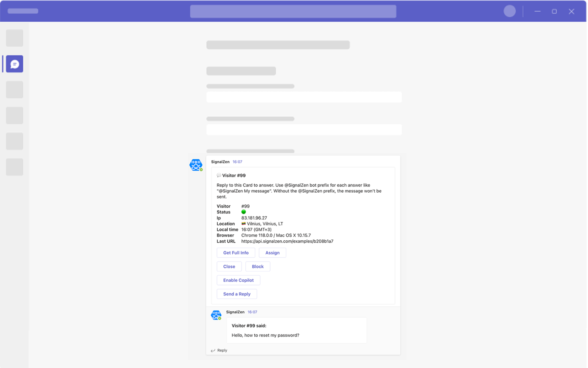Minimize the application window
Screen dimensions: 588x368
pyautogui.click(x=537, y=11)
